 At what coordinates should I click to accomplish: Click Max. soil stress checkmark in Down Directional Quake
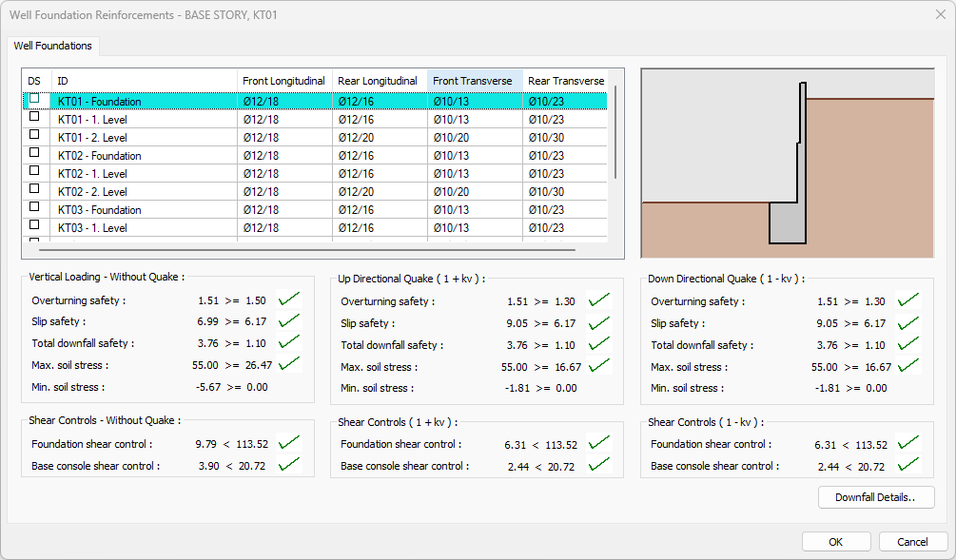click(x=908, y=365)
